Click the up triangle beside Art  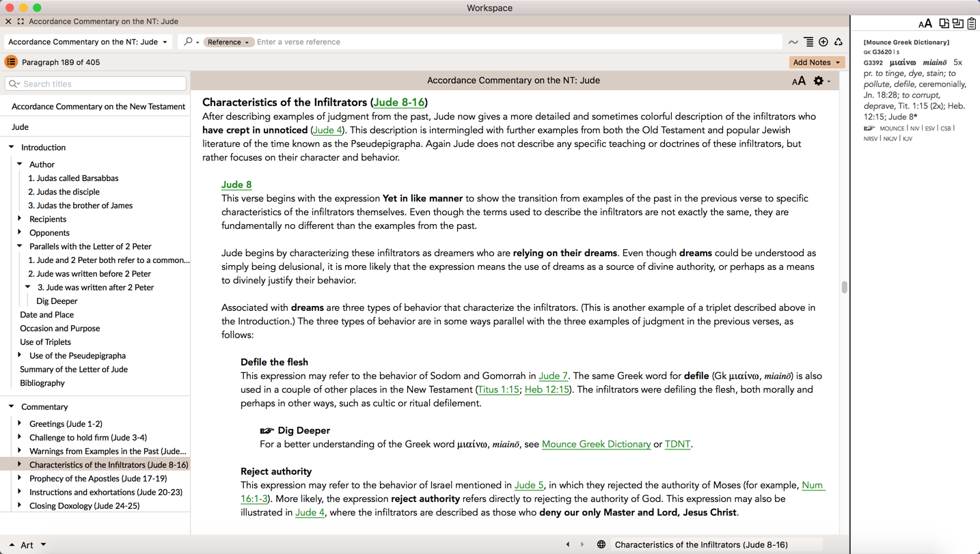tap(12, 544)
